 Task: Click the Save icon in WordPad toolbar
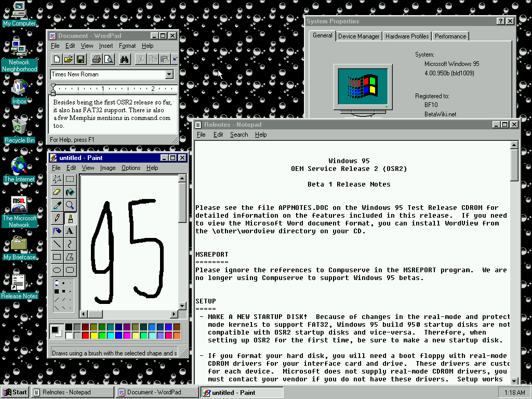tap(81, 59)
